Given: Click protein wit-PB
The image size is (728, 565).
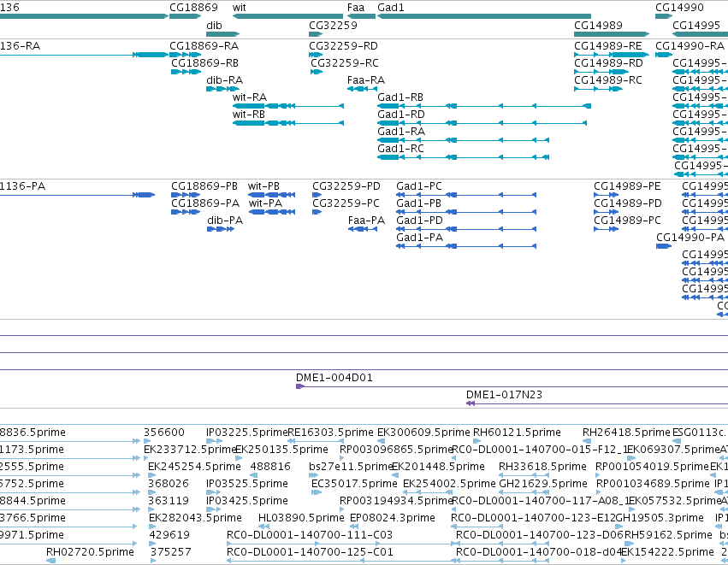Looking at the screenshot, I should coord(271,195).
